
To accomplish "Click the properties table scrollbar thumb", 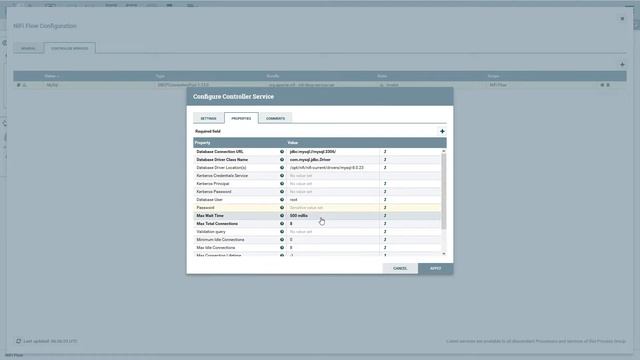I will [444, 191].
